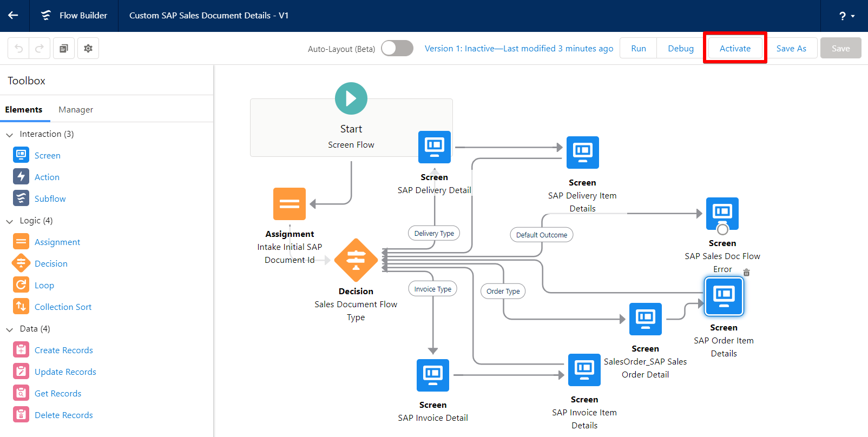Select the Sales Document Flow Type decision node
The width and height of the screenshot is (868, 437).
pyautogui.click(x=356, y=260)
